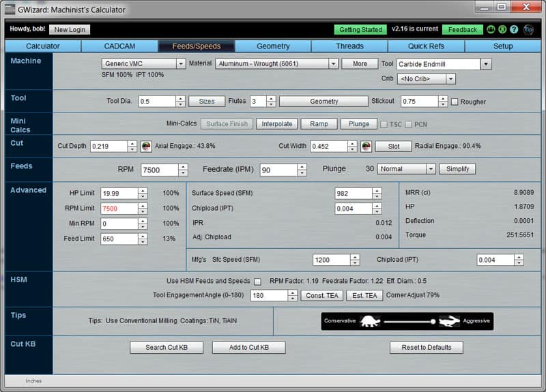Click the Flutes spinner arrows

tap(271, 101)
